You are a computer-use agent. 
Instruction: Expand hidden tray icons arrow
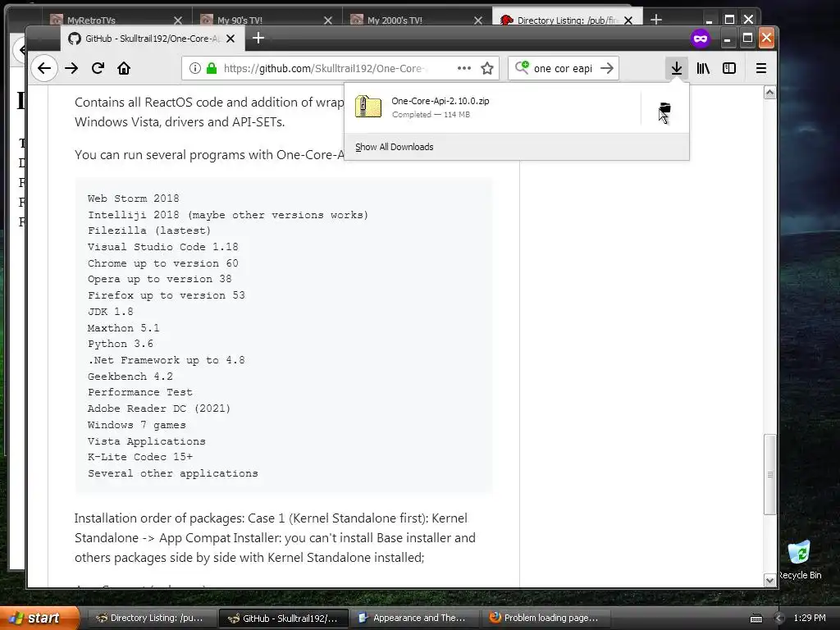[779, 619]
